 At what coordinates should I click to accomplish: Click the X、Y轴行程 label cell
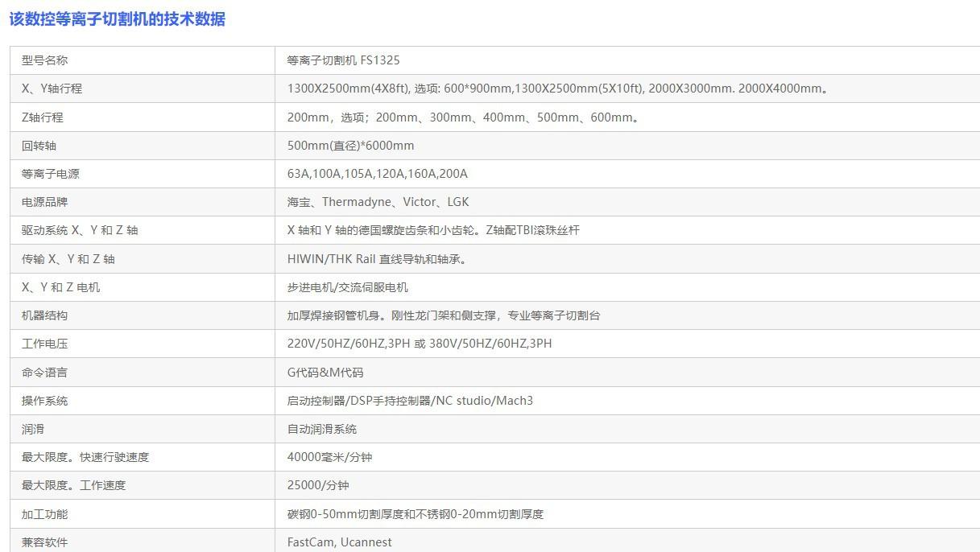[x=52, y=89]
